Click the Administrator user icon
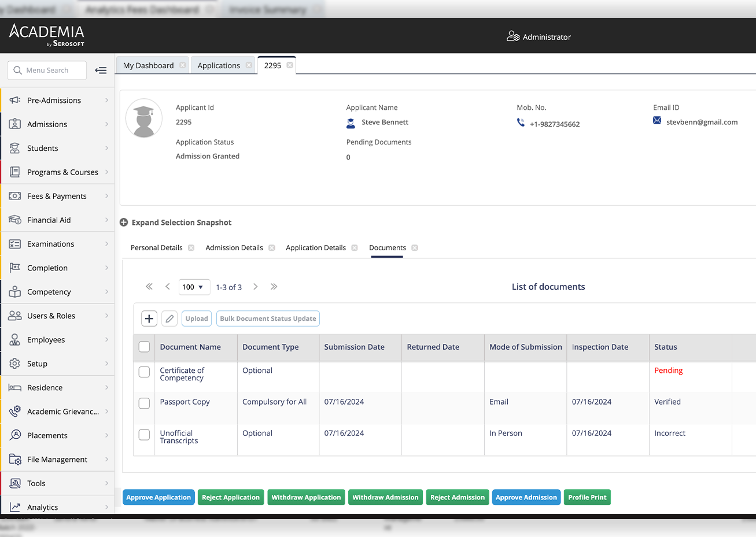 [513, 36]
